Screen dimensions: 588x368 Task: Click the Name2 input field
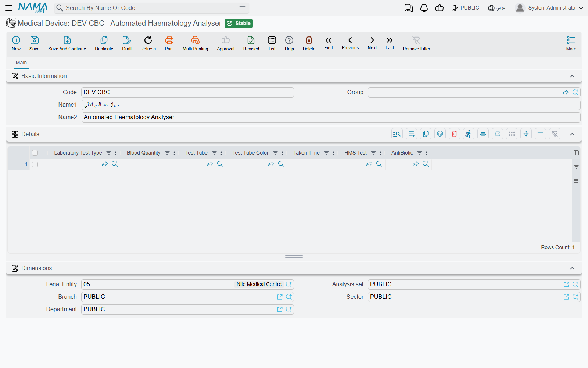pos(331,117)
